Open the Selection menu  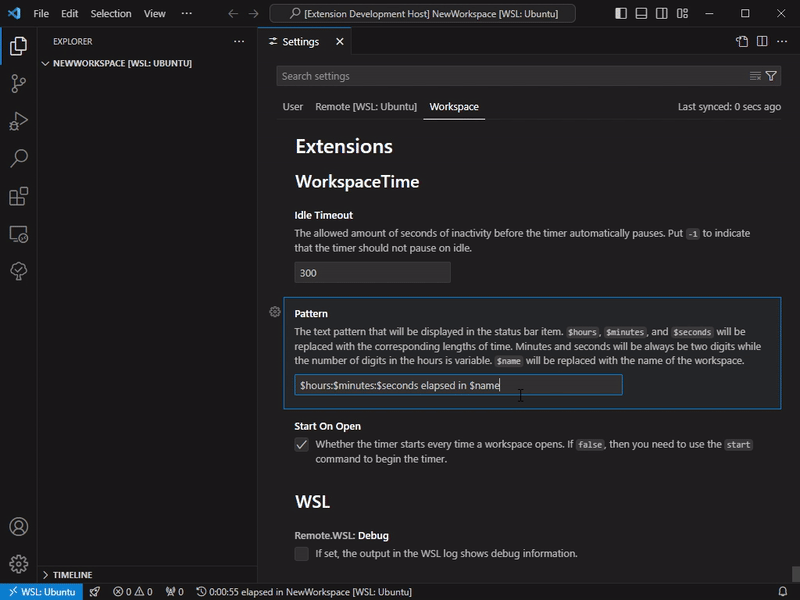point(111,14)
